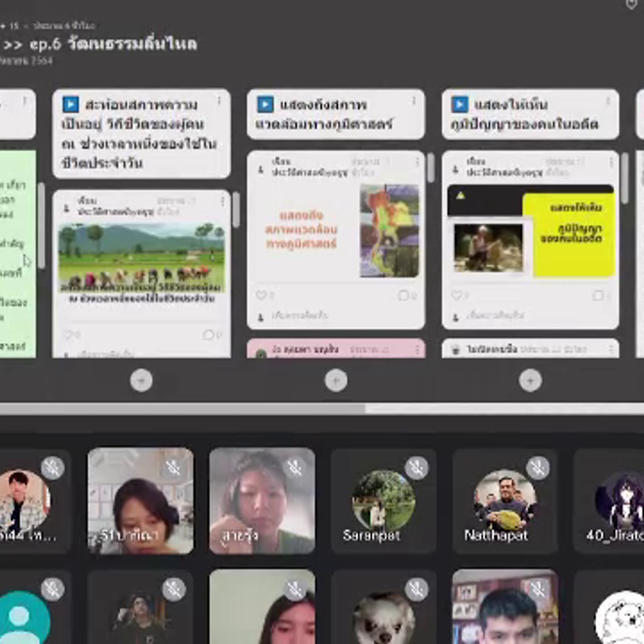Expand three-dot menu on yellow wisdom post

pos(611,162)
